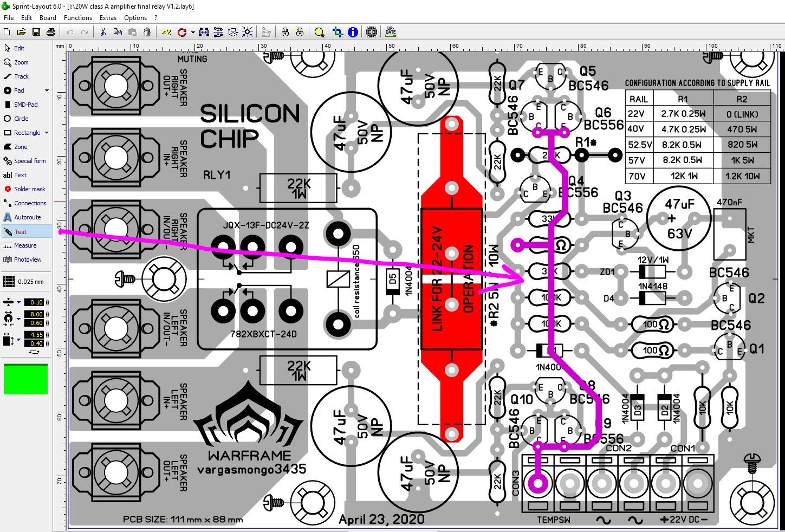Screen dimensions: 785x532
Task: Toggle transparent mode icon
Action: point(338,32)
